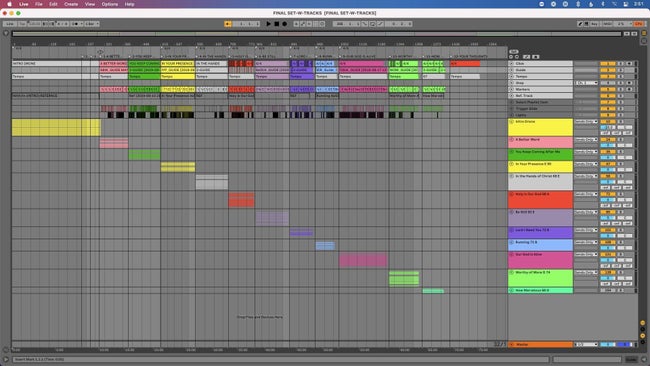Toggle Punch-In switch near loop control
650x366 pixels.
click(364, 24)
